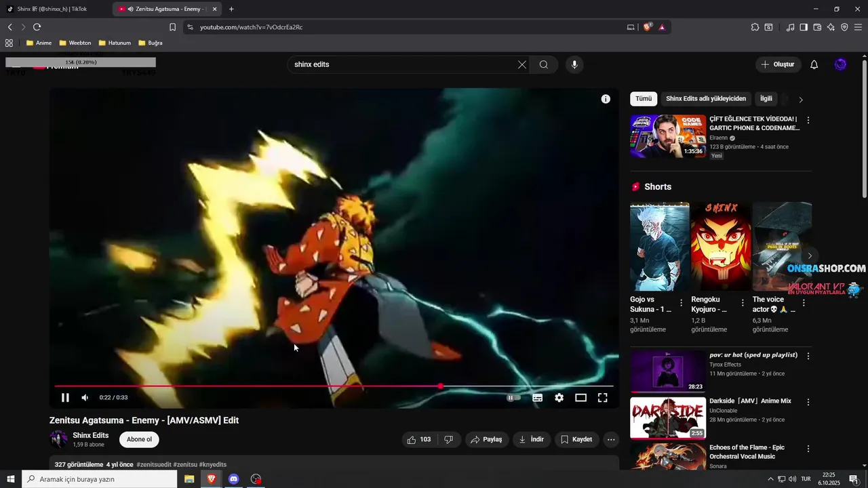Open the browser extensions puzzle icon
This screenshot has width=868, height=488.
tap(755, 27)
